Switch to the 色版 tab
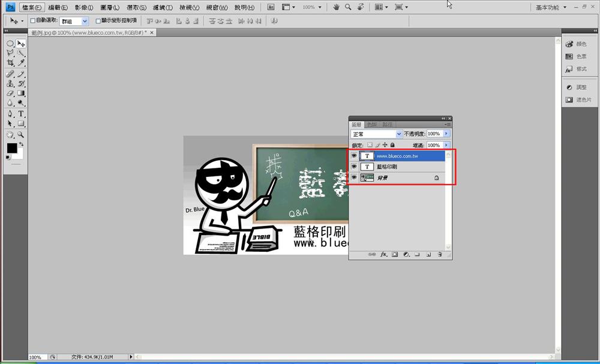The width and height of the screenshot is (600, 364). point(371,125)
